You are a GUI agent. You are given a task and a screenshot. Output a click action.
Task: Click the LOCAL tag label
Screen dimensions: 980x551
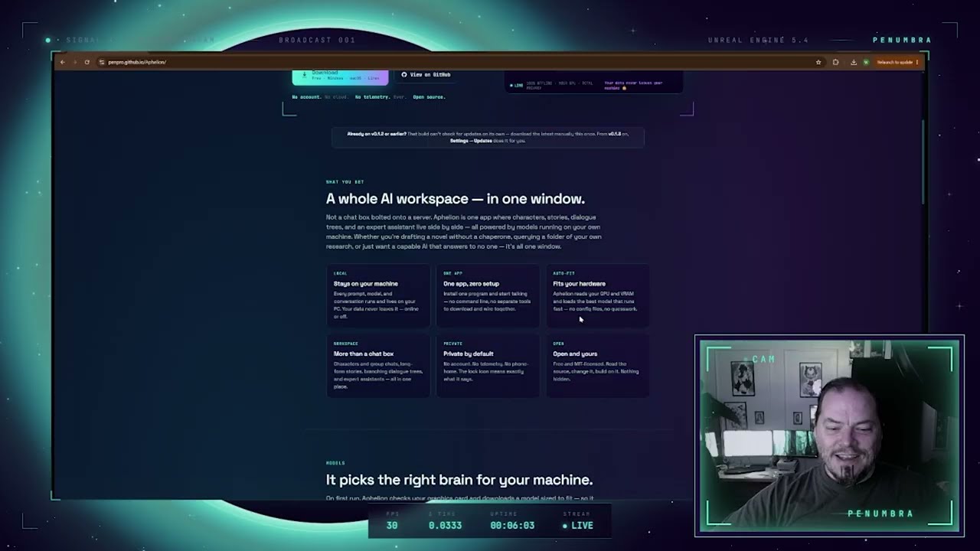pos(340,273)
